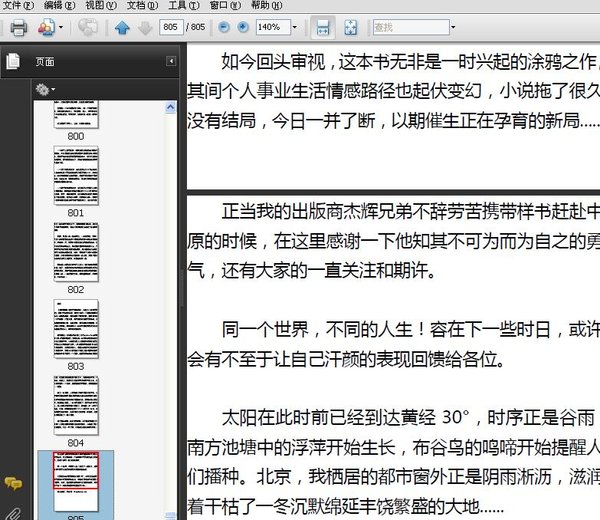Image resolution: width=600 pixels, height=520 pixels.
Task: Select page 800 thumbnail
Action: pyautogui.click(x=76, y=114)
